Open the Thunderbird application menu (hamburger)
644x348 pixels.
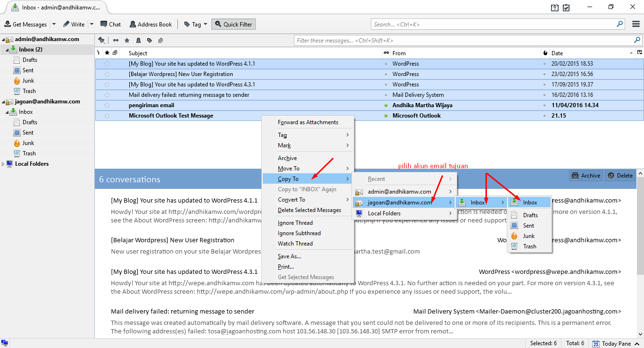click(636, 24)
